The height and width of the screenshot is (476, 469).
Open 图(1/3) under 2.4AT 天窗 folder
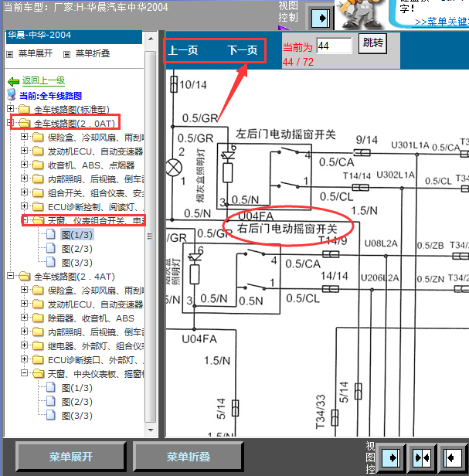pos(76,388)
